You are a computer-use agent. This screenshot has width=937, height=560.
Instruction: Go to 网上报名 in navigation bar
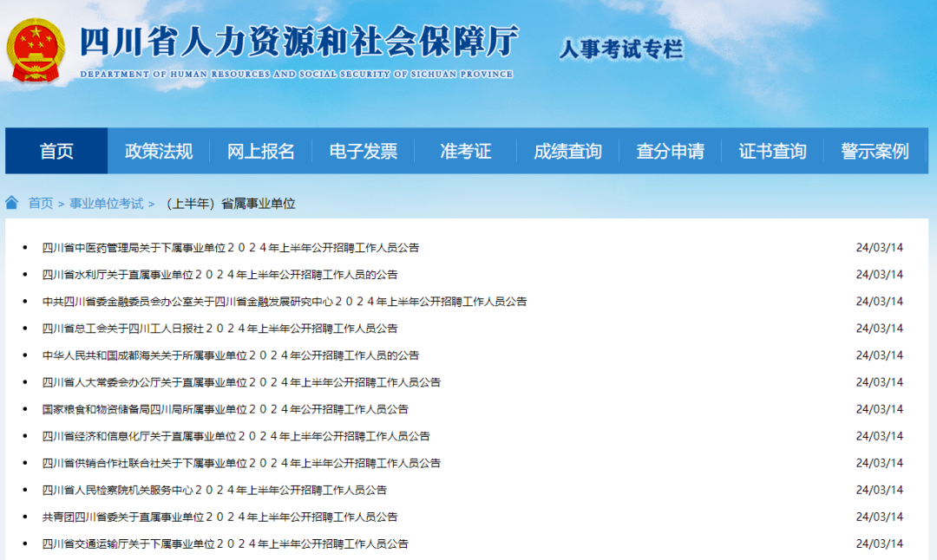tap(261, 152)
